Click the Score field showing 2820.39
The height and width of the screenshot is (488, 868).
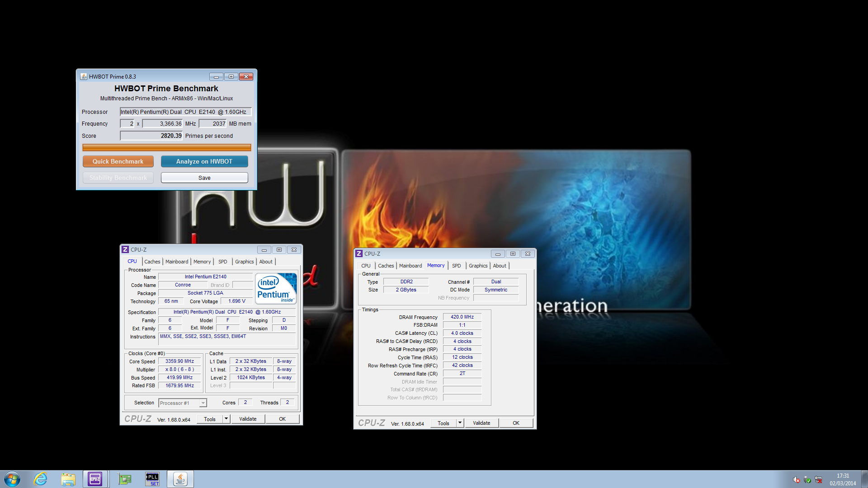coord(151,136)
